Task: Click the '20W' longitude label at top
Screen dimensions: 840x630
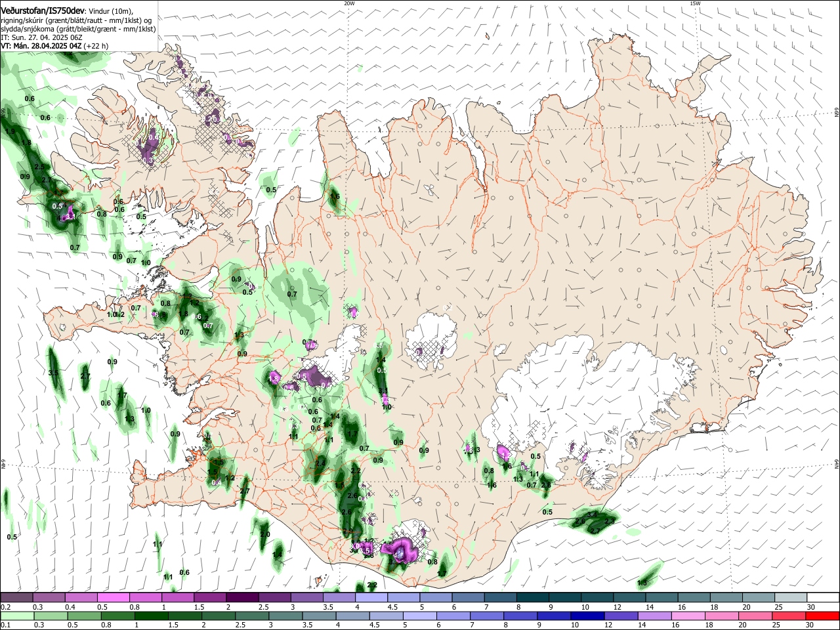Action: pyautogui.click(x=349, y=3)
